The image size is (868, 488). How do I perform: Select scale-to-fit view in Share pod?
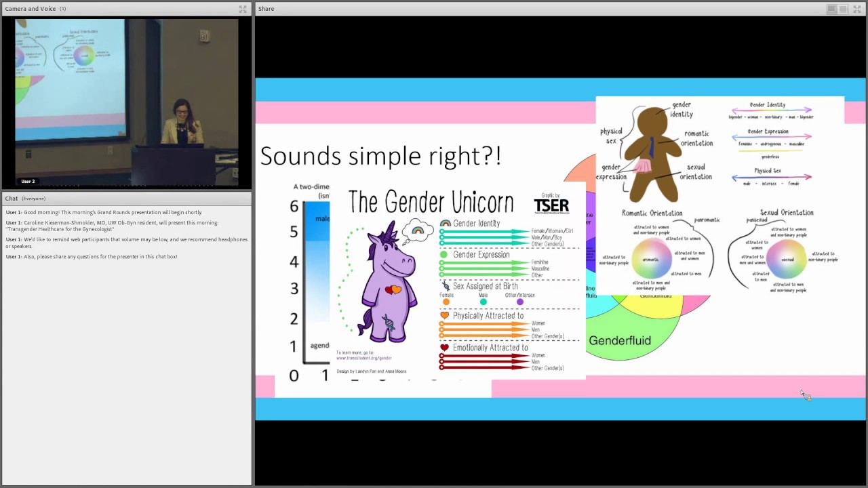pyautogui.click(x=831, y=9)
